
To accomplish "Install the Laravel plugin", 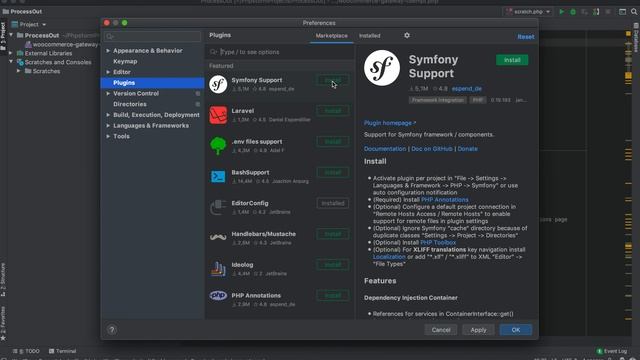I will tap(333, 111).
